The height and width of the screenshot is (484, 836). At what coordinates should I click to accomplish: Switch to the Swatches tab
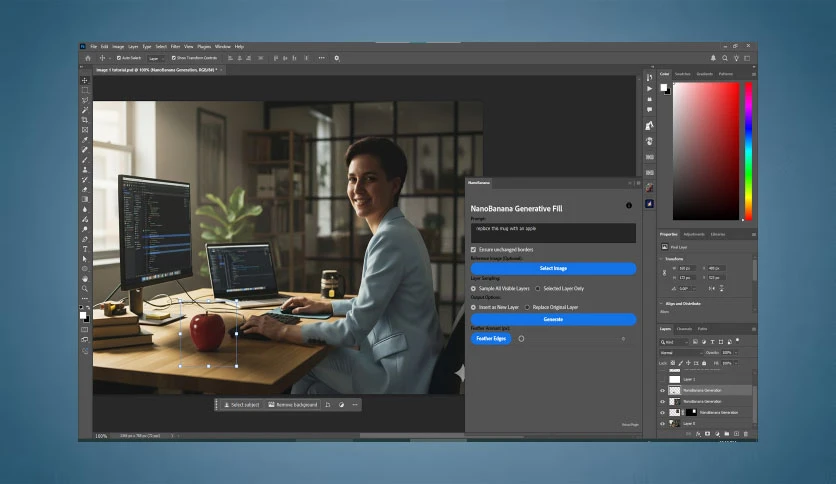(x=682, y=74)
